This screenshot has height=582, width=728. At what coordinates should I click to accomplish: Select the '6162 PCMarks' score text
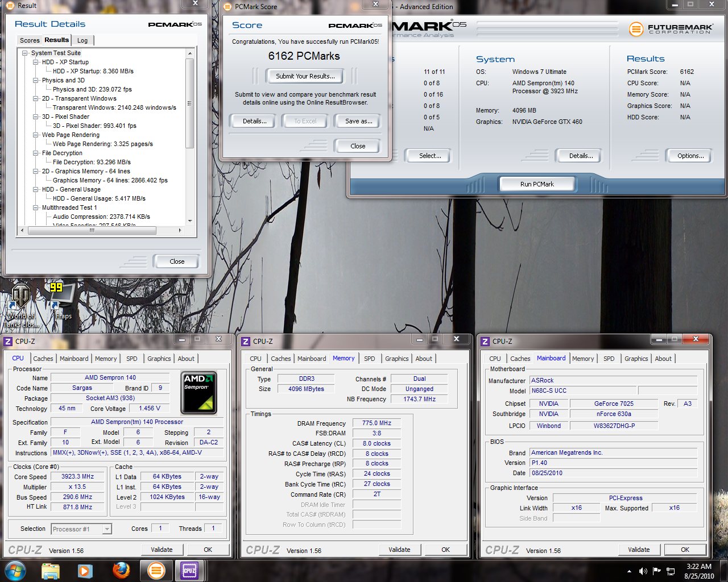pyautogui.click(x=304, y=56)
